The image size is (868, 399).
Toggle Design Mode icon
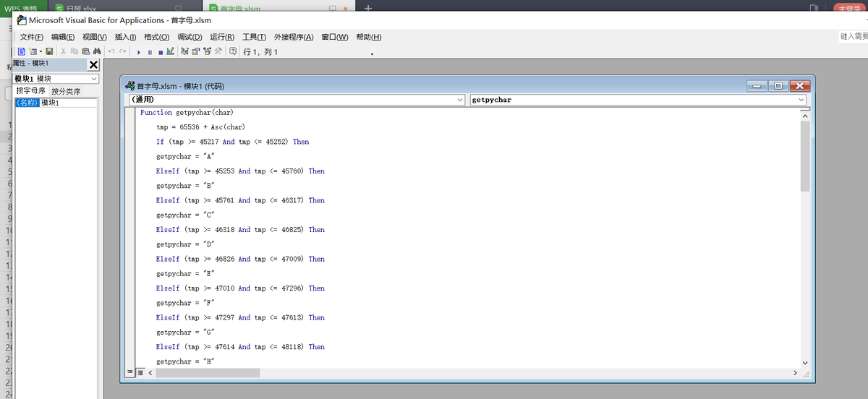(x=170, y=51)
